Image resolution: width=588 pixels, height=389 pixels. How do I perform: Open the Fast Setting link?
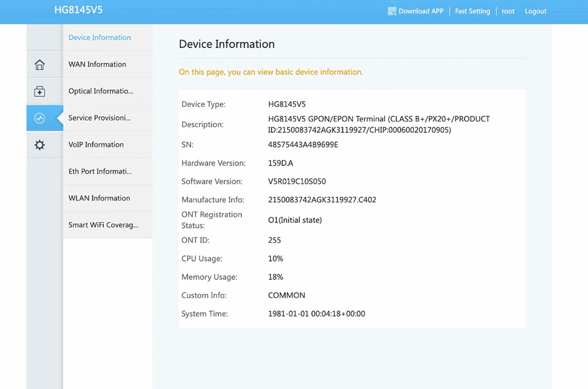[473, 11]
